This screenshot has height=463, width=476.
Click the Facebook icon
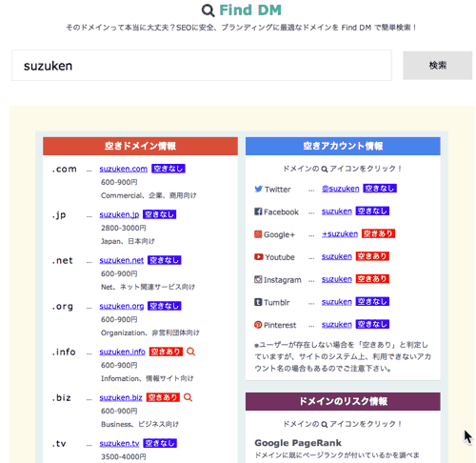pyautogui.click(x=258, y=211)
